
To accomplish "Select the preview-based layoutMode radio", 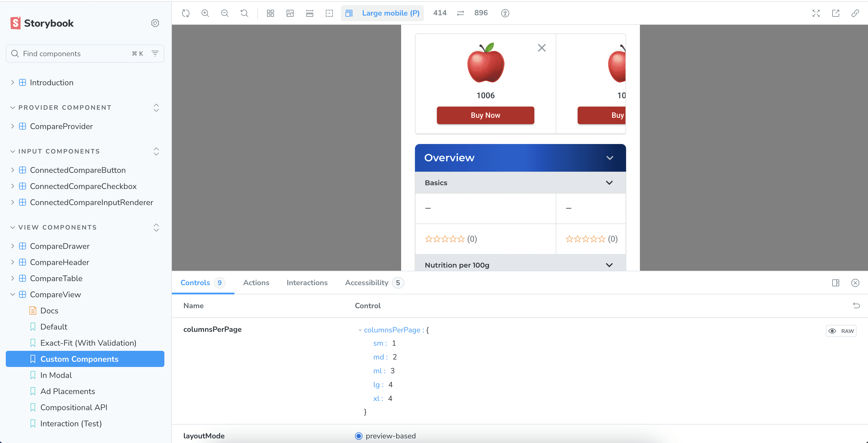I will [358, 436].
